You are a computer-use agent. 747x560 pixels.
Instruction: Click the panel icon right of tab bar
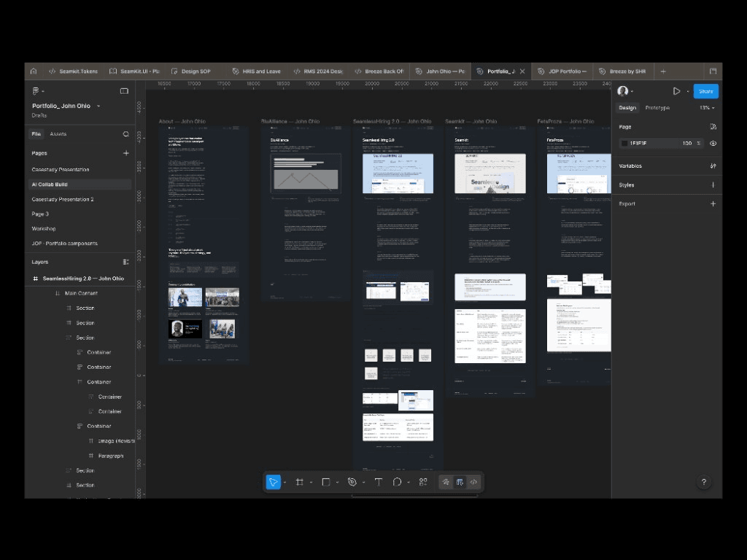tap(713, 71)
